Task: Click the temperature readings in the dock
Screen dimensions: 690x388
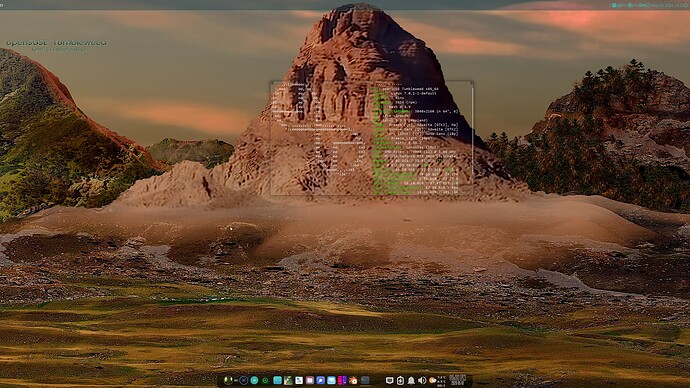Action: pos(442,381)
